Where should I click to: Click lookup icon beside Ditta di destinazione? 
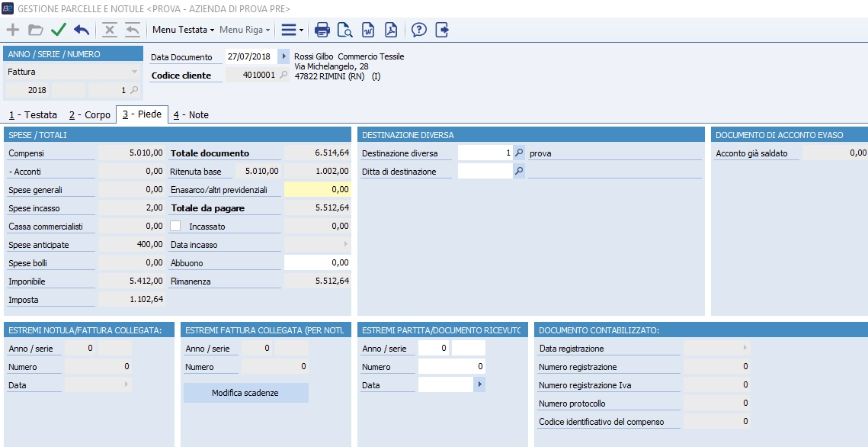[x=519, y=172]
